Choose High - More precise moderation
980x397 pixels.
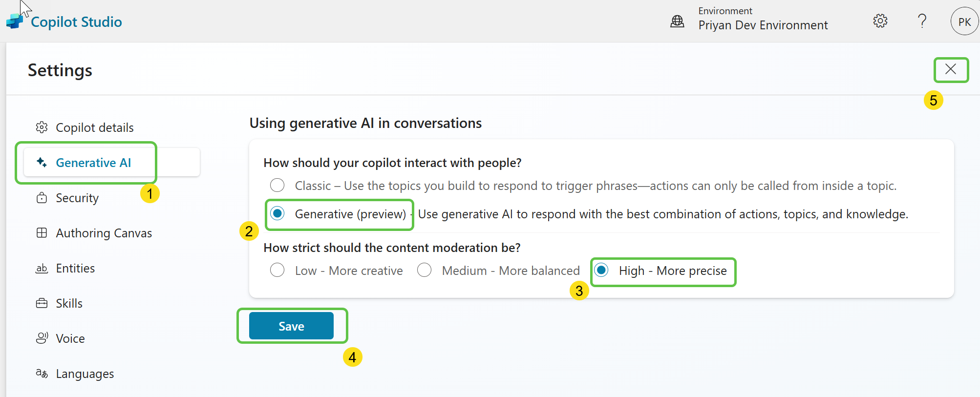(601, 270)
